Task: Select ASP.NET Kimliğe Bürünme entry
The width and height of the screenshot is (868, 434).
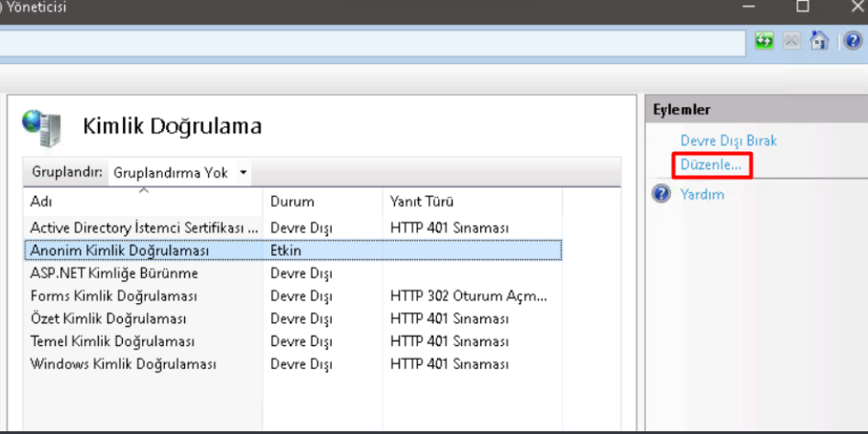Action: (x=293, y=273)
